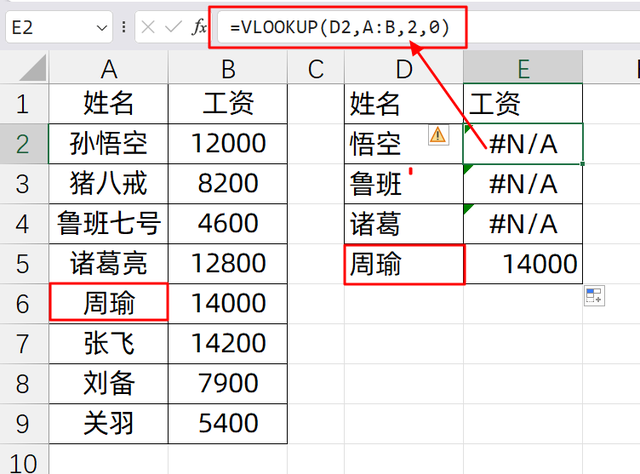Select cell D1 containing 姓名

coord(404,104)
